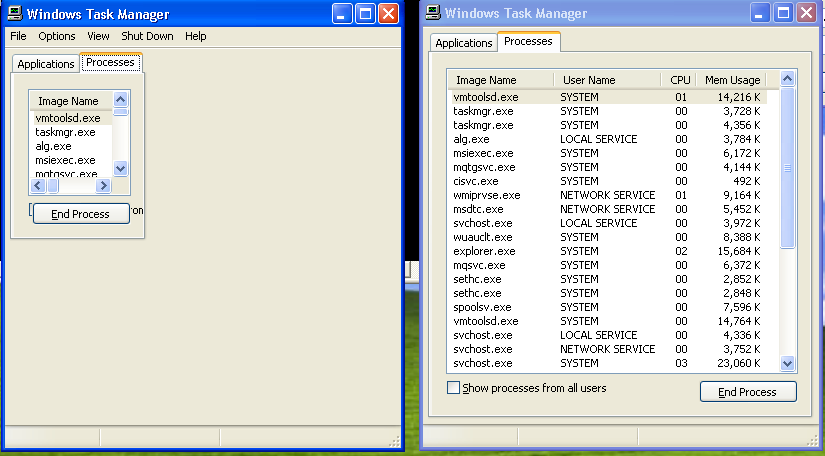Select the wmiprvse.exe process row

coord(608,195)
